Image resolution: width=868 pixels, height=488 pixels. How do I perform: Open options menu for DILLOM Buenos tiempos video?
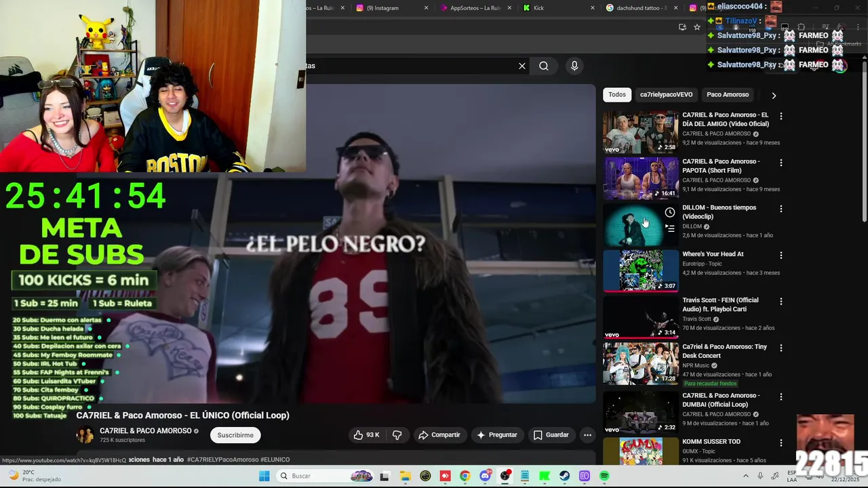coord(781,209)
